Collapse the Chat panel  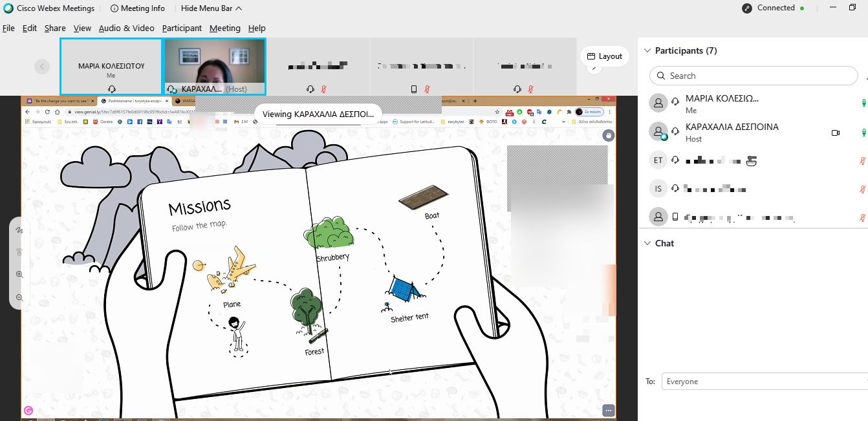tap(647, 243)
